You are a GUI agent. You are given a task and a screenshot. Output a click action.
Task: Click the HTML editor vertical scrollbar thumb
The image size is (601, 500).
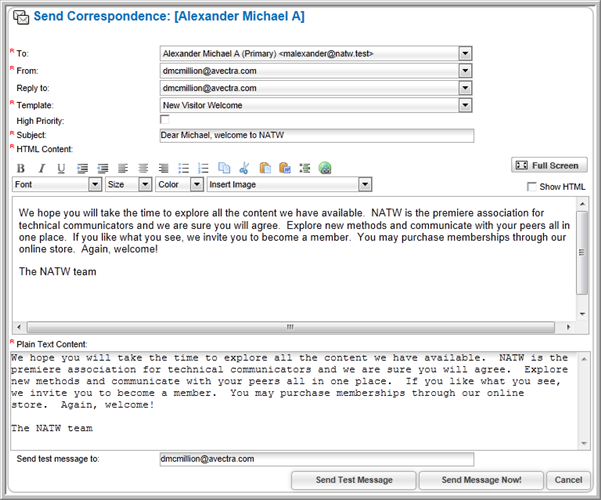pyautogui.click(x=582, y=253)
